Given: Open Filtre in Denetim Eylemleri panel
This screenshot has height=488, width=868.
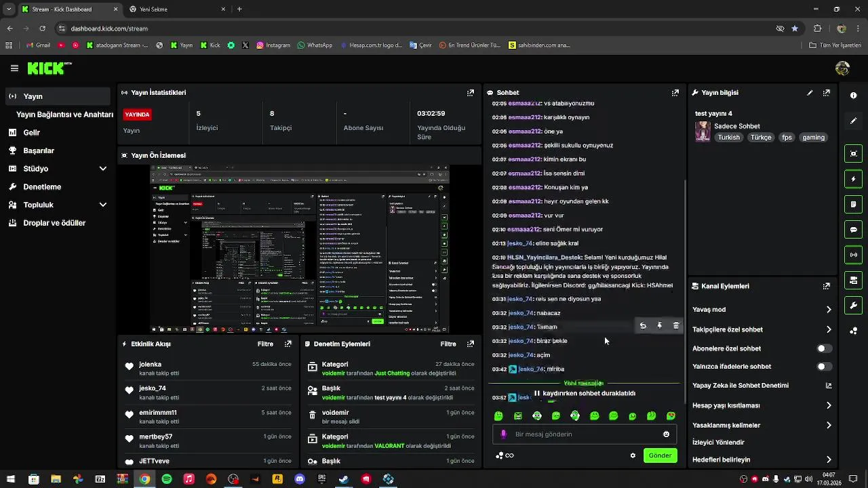Looking at the screenshot, I should (448, 344).
